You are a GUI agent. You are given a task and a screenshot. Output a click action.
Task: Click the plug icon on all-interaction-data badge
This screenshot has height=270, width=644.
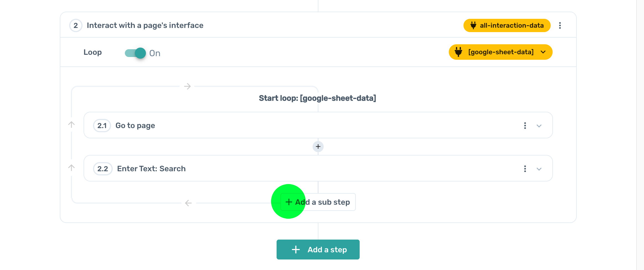click(473, 25)
